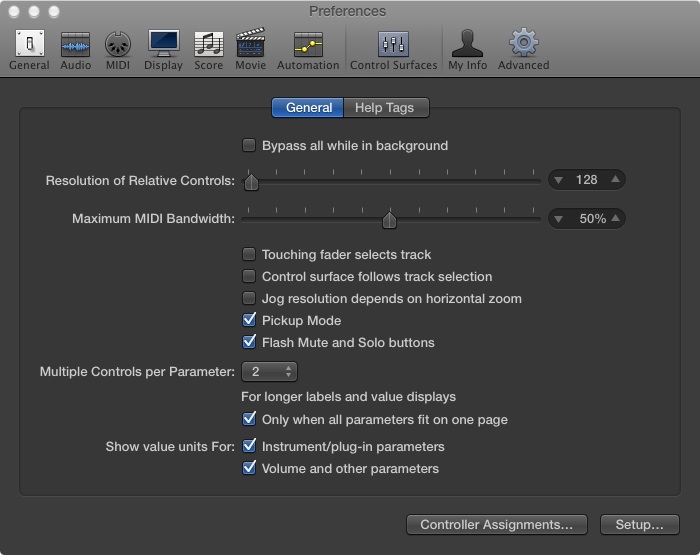Decrease Maximum MIDI Bandwidth percentage
The height and width of the screenshot is (555, 700).
click(x=558, y=219)
